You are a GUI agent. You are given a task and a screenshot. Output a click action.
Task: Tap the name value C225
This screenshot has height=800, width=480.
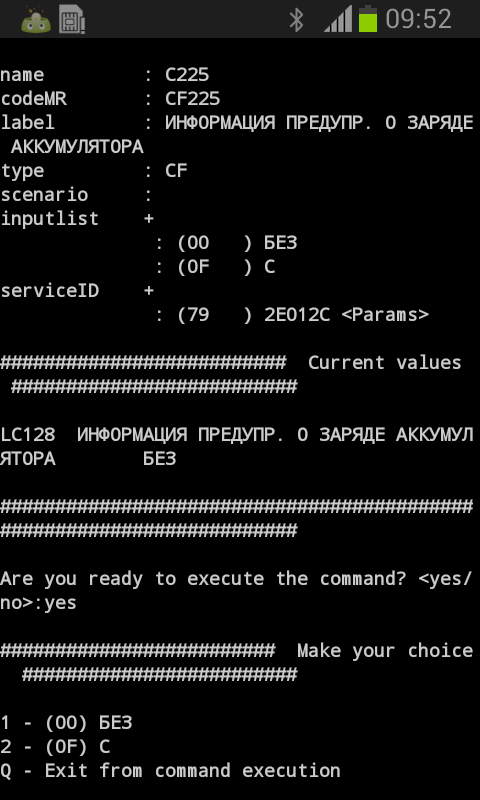point(187,75)
